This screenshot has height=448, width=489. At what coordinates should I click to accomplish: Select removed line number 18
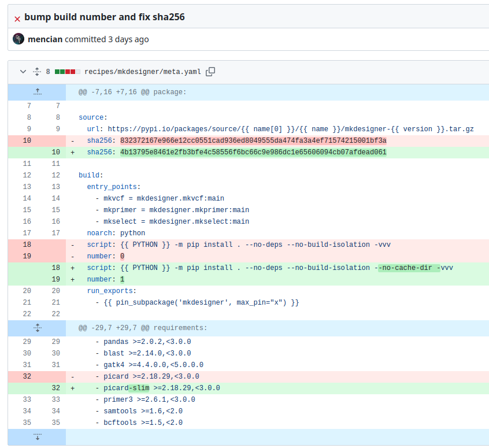coord(27,245)
